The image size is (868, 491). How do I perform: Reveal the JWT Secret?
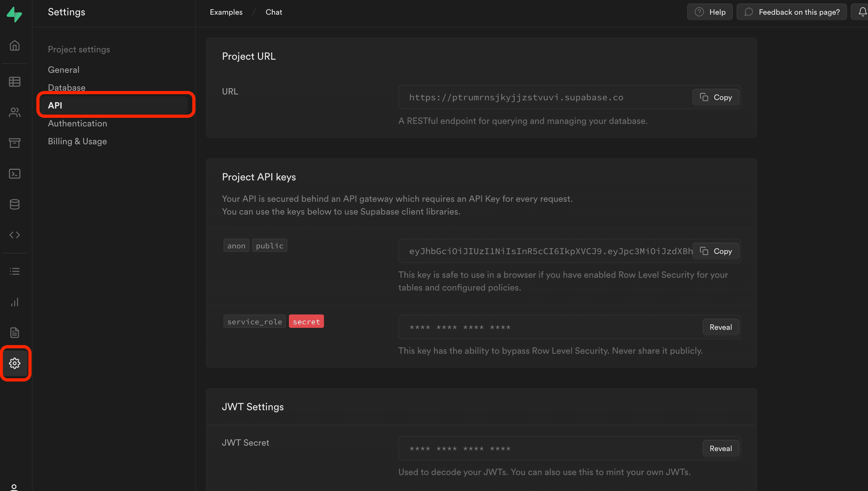720,449
